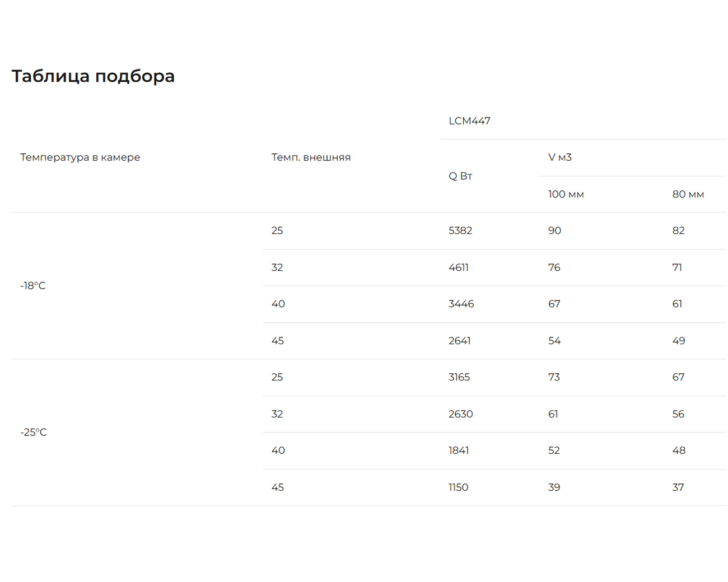Select the "Q Вт" column header

click(x=460, y=176)
